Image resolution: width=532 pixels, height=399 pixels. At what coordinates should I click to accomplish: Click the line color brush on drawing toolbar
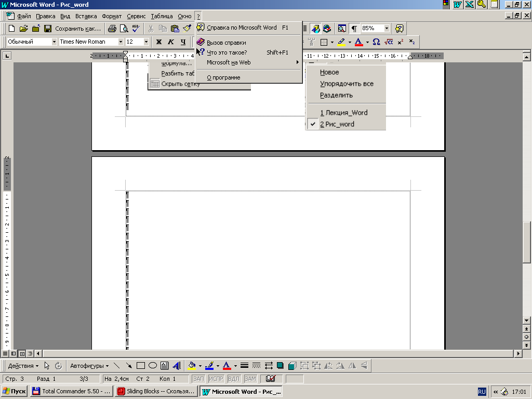click(209, 365)
